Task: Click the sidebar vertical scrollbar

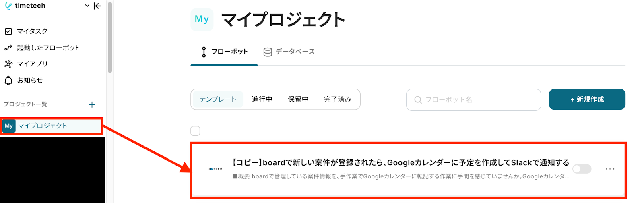Action: coord(110,37)
